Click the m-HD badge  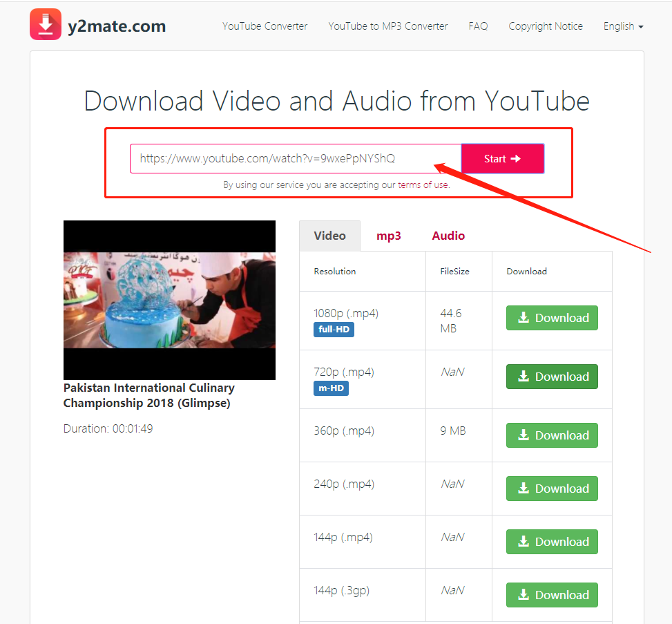click(331, 388)
